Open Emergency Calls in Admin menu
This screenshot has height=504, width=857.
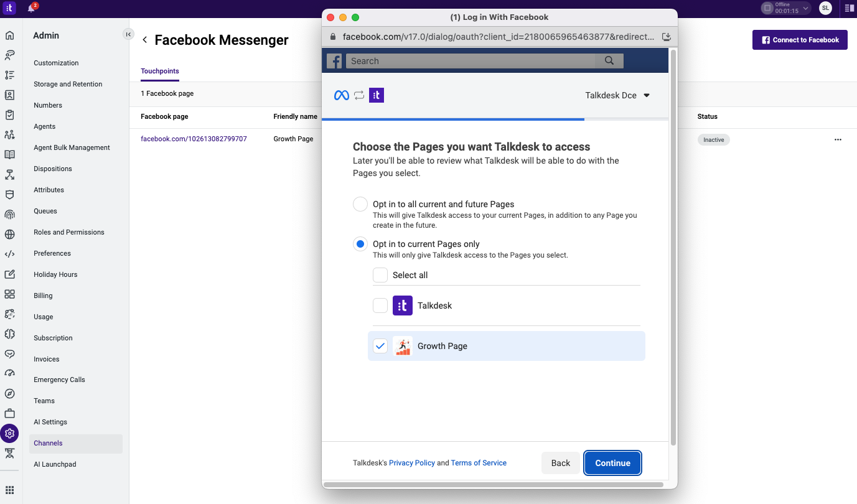click(59, 380)
